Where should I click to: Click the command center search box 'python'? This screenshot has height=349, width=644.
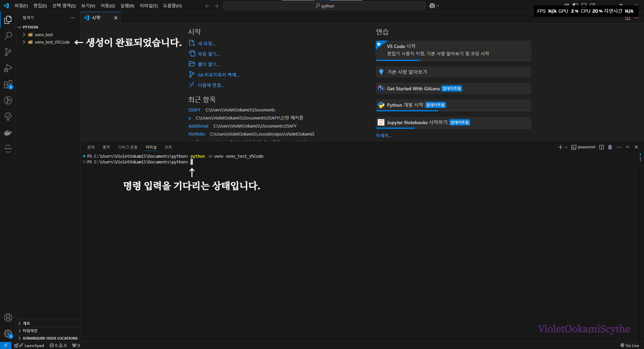click(324, 6)
